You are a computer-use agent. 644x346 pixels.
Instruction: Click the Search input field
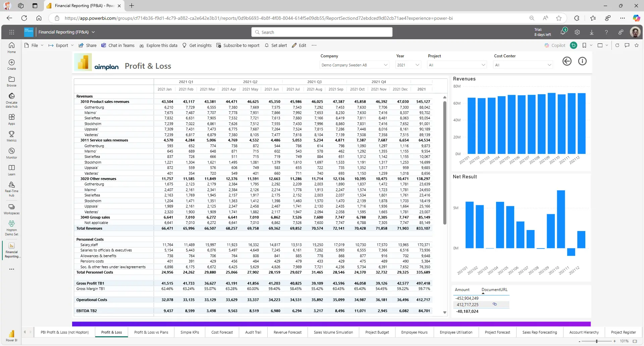322,32
